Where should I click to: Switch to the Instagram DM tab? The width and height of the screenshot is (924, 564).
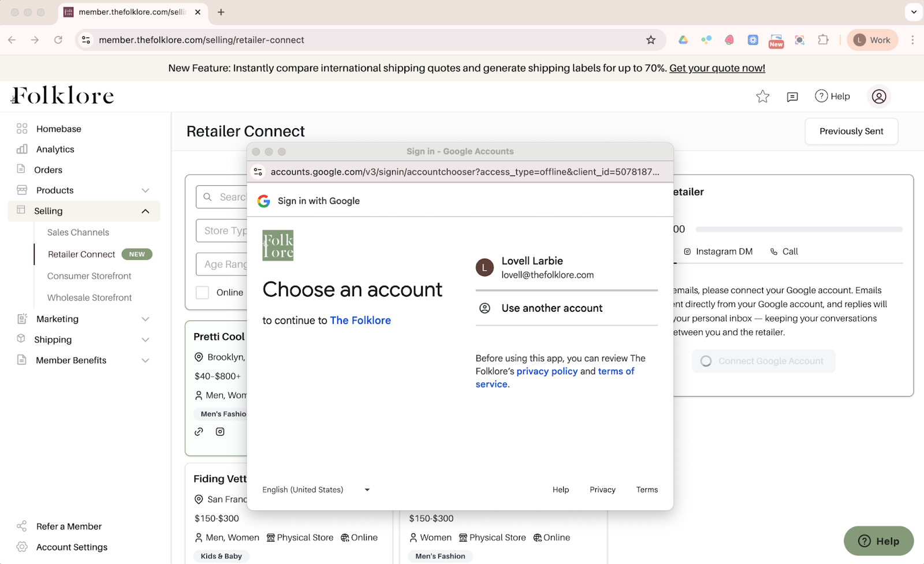pyautogui.click(x=718, y=252)
